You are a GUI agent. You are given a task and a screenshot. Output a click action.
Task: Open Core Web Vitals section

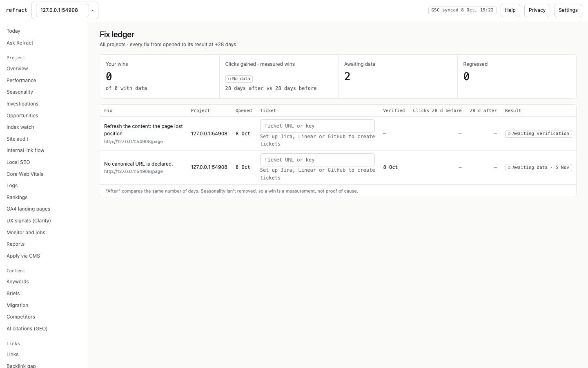coord(25,174)
